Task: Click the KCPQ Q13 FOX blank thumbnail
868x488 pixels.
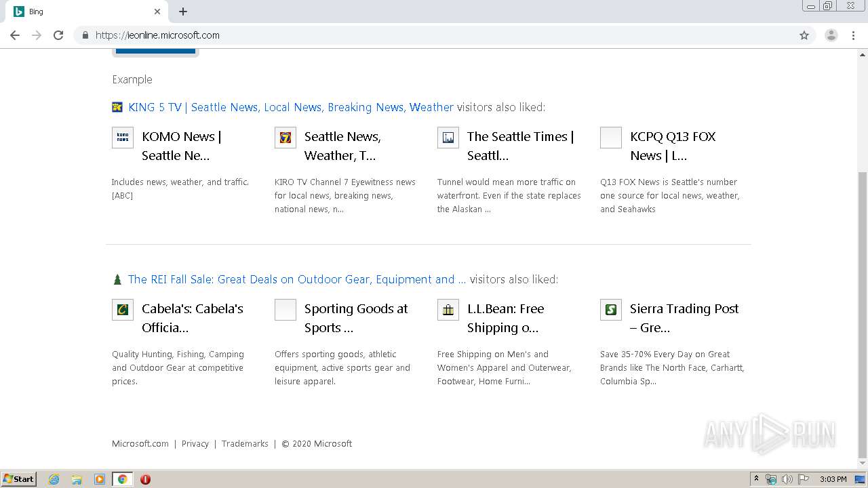Action: point(611,138)
